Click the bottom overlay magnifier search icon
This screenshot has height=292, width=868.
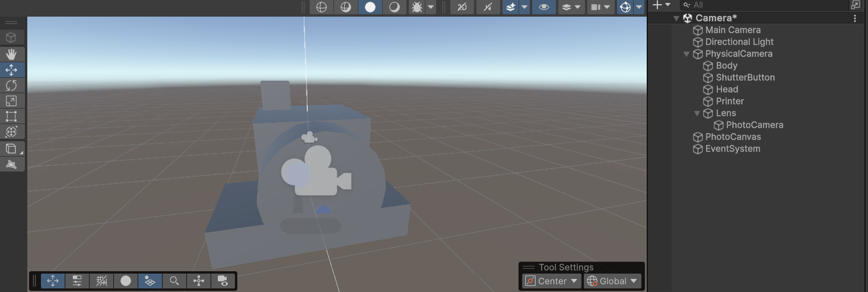[x=174, y=281]
